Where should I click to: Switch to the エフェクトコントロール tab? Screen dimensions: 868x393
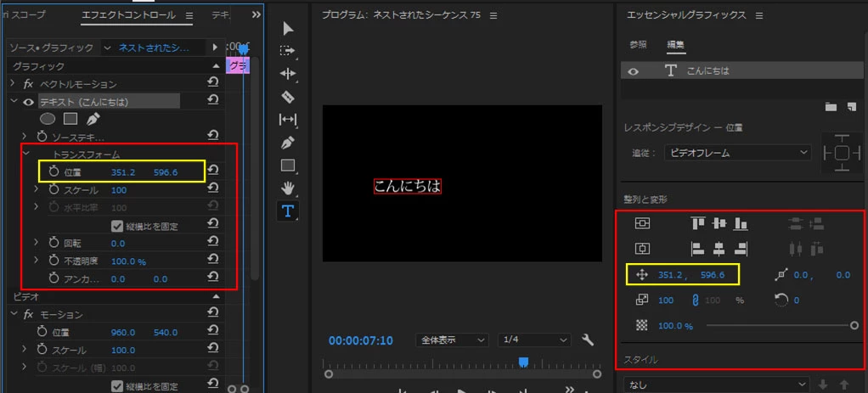pyautogui.click(x=128, y=15)
